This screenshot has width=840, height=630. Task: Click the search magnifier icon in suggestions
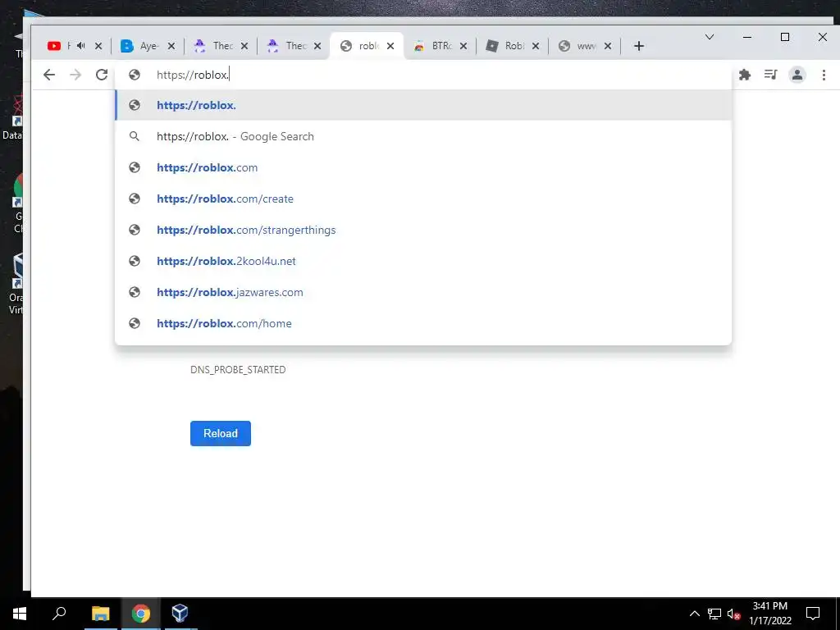coord(135,136)
